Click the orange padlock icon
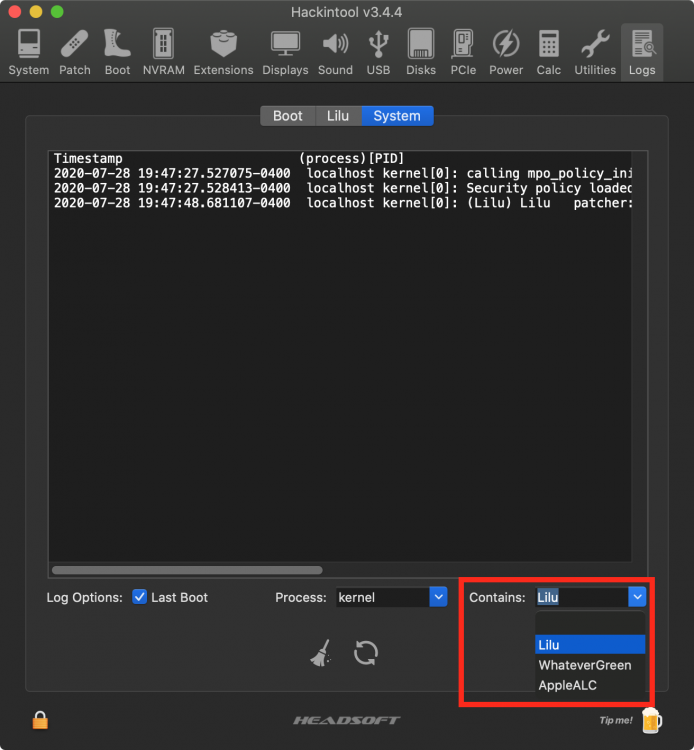This screenshot has height=750, width=694. point(40,720)
